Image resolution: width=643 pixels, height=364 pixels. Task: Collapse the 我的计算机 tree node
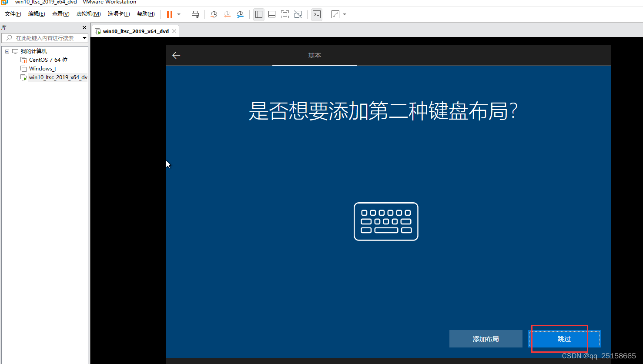(7, 51)
